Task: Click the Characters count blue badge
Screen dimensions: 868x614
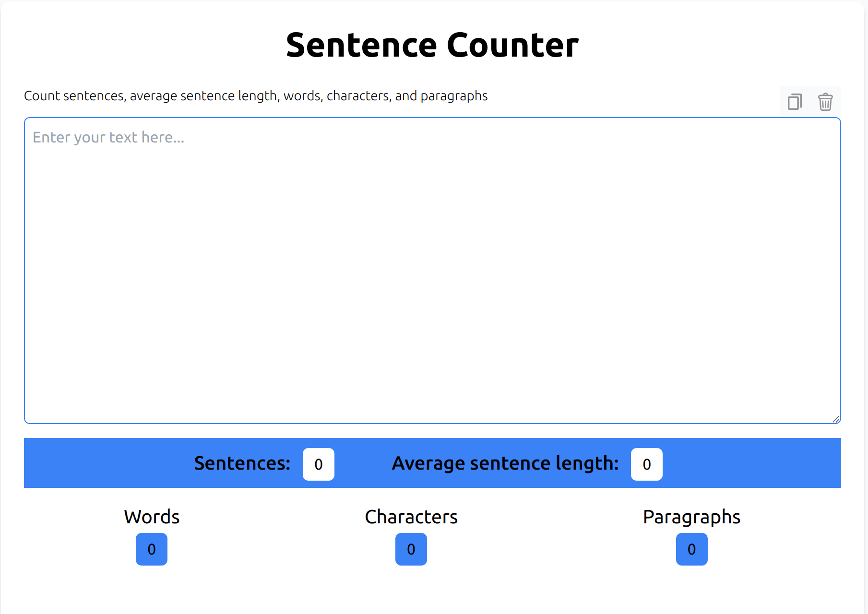Action: tap(411, 549)
